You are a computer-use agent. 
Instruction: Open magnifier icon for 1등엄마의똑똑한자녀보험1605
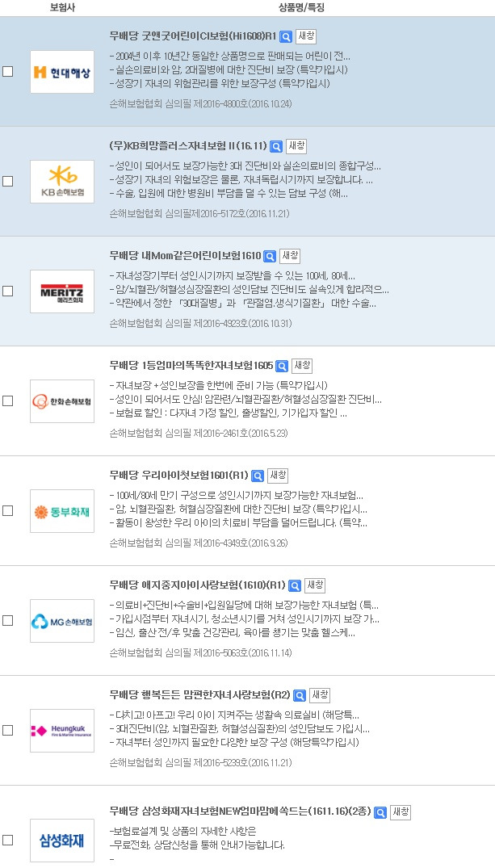(x=282, y=366)
